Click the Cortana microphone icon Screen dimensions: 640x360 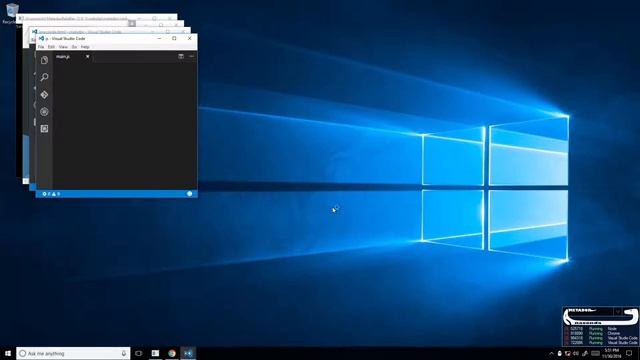point(124,353)
